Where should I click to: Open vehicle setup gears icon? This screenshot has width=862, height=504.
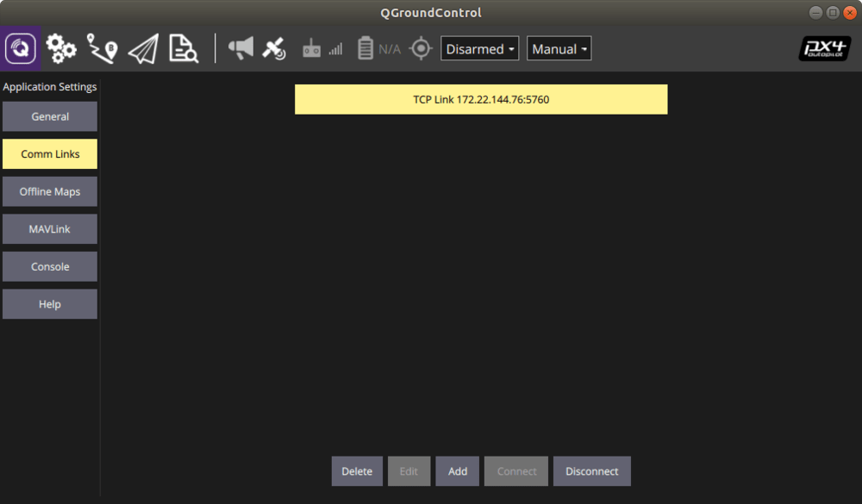point(61,48)
